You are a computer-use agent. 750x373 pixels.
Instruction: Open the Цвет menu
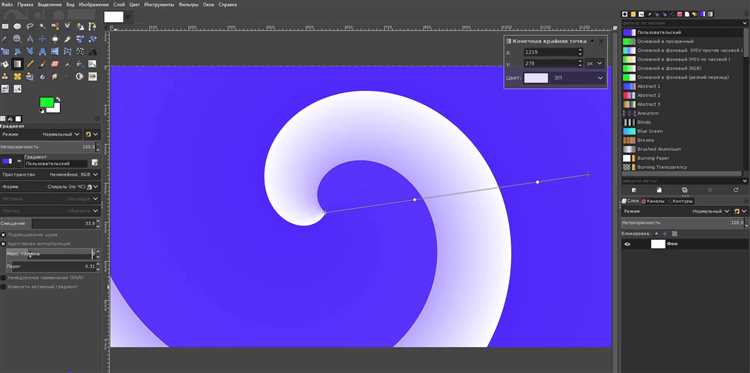click(x=134, y=4)
